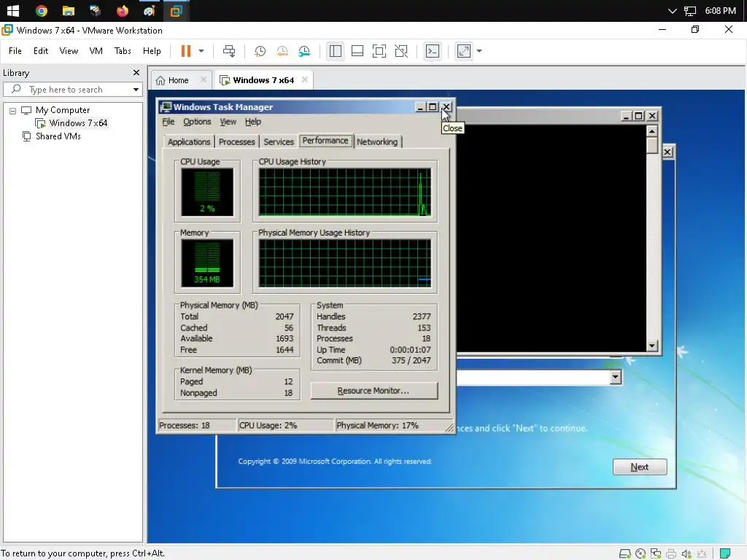Image resolution: width=747 pixels, height=560 pixels.
Task: Open the VMware File menu
Action: pos(15,51)
